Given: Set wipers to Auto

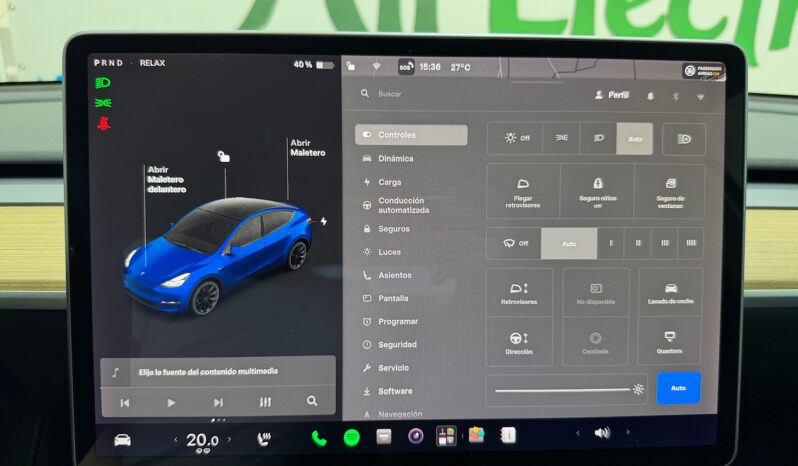Looking at the screenshot, I should 569,244.
